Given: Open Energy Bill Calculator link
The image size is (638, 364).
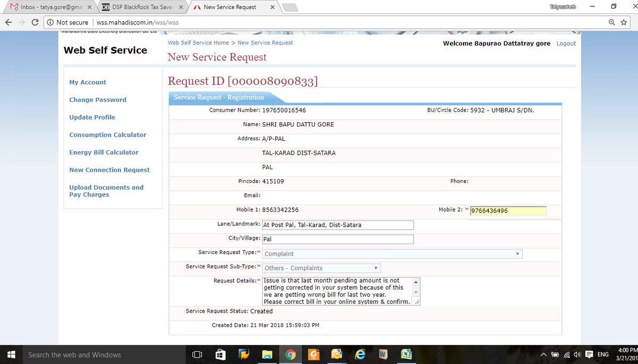Looking at the screenshot, I should tap(104, 153).
